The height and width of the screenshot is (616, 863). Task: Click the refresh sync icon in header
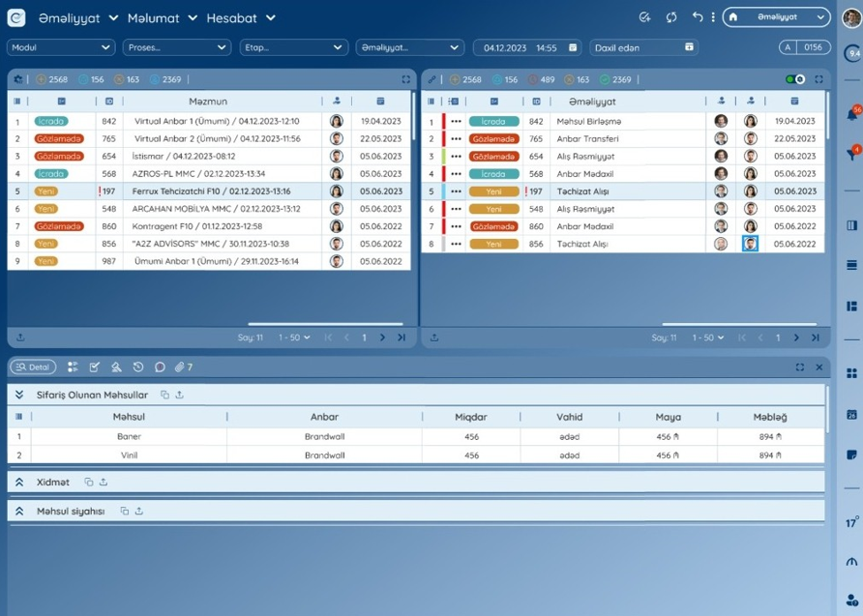[x=671, y=17]
